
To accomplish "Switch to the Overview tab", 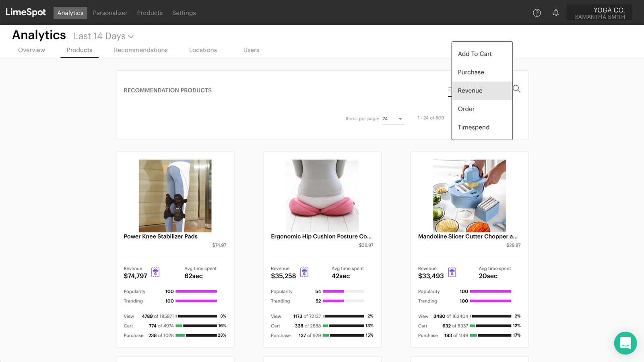I will (31, 50).
